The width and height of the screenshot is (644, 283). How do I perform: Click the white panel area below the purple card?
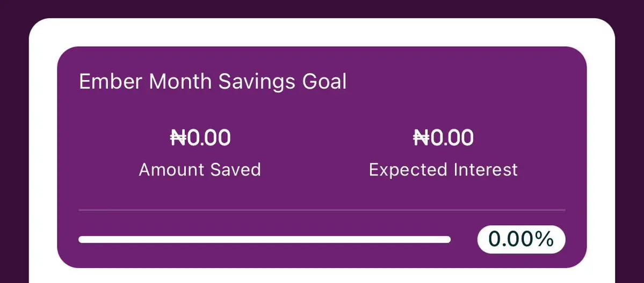[x=322, y=275]
